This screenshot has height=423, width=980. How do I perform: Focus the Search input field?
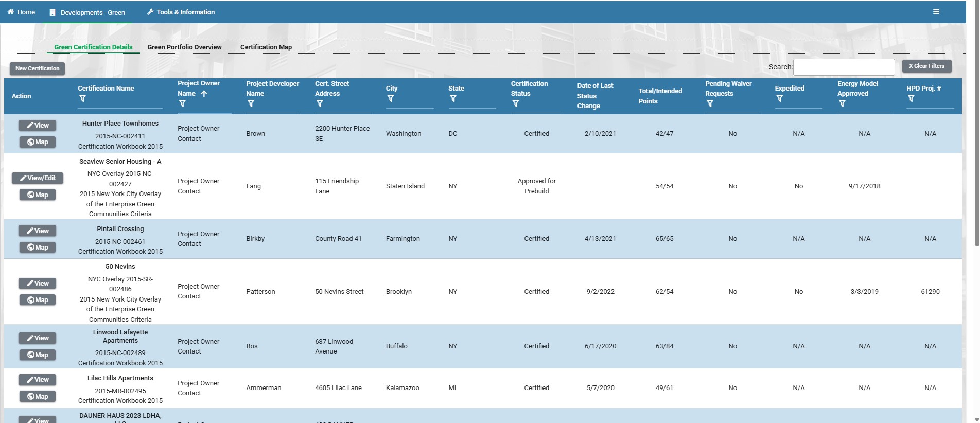(844, 67)
